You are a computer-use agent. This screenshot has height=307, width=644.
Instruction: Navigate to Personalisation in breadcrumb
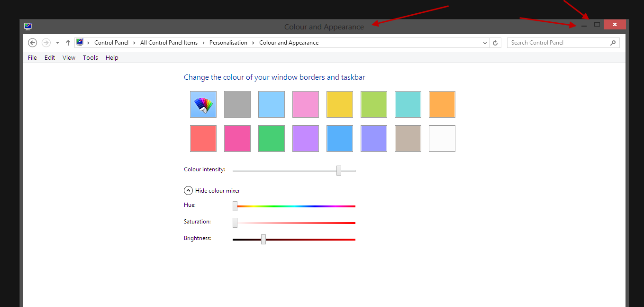pos(228,43)
